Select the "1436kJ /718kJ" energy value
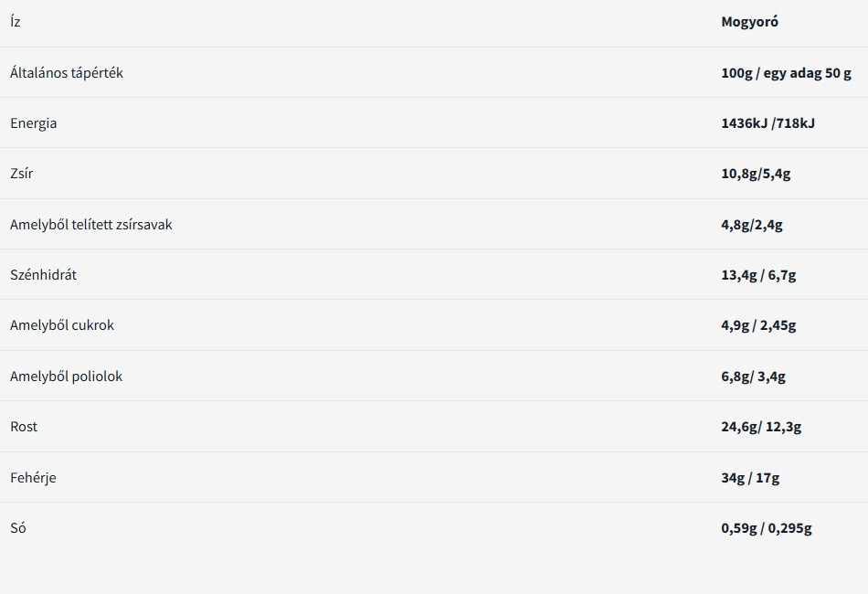 point(767,123)
